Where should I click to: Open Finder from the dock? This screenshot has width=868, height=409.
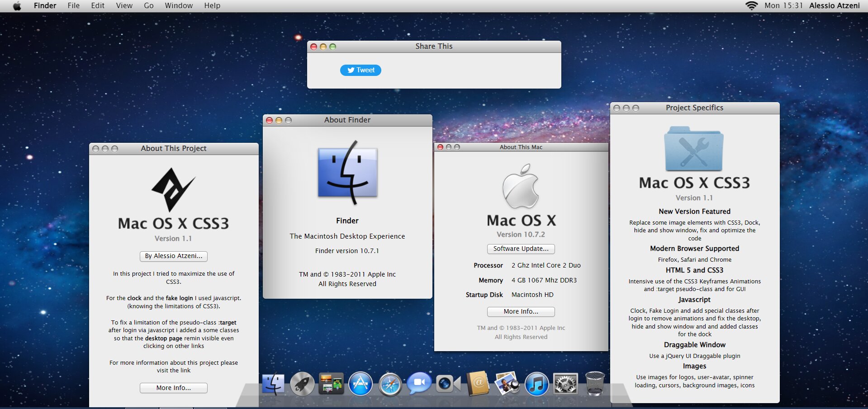click(x=273, y=384)
